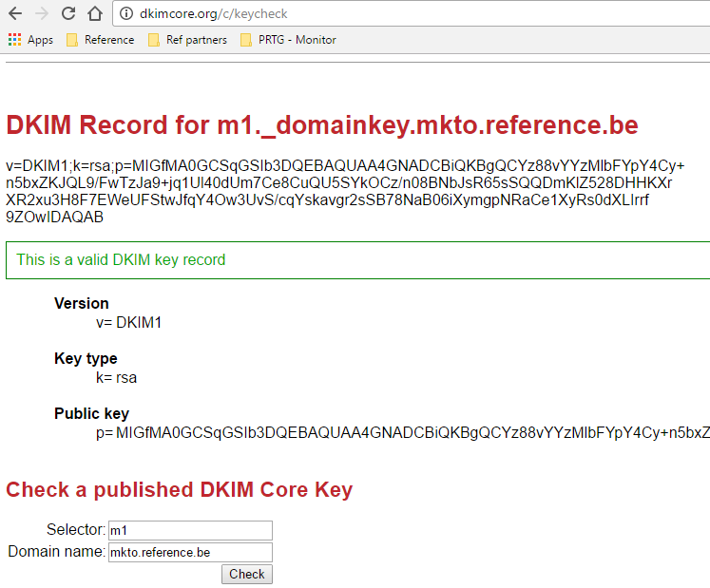Click the Key type label

86,359
